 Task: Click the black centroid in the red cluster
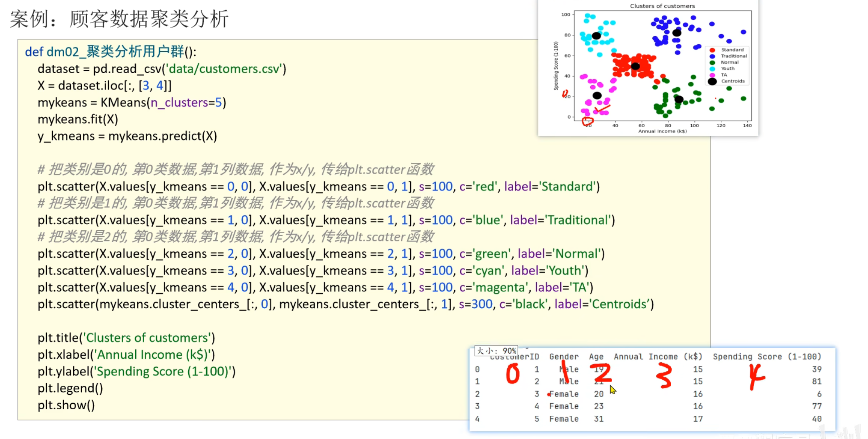[635, 66]
